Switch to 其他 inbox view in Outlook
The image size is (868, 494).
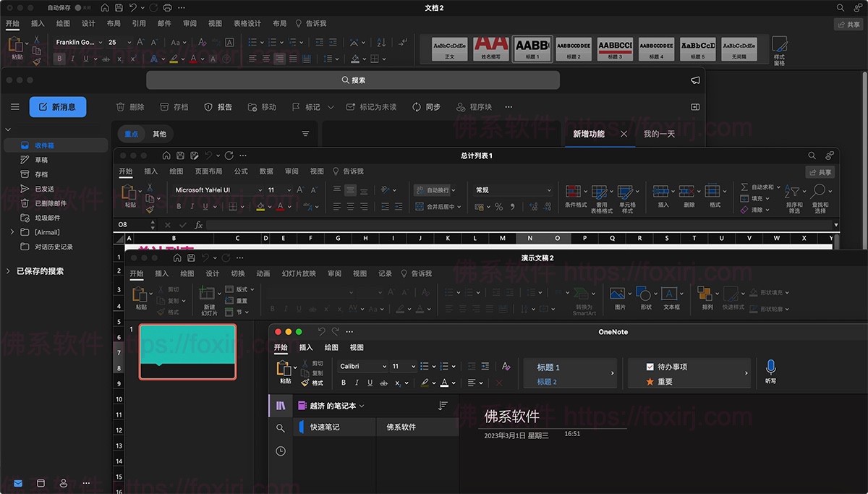click(x=159, y=134)
